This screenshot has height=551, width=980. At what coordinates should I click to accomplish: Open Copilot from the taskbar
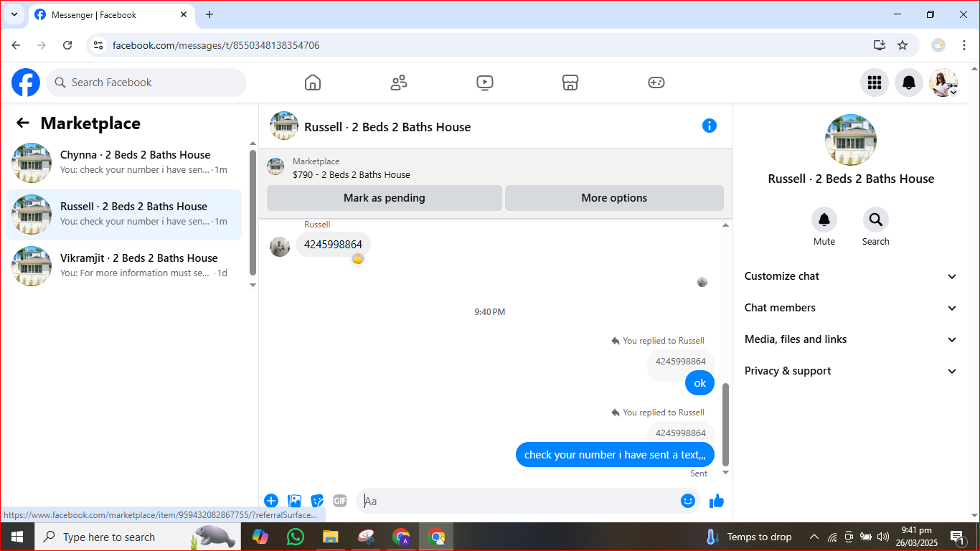[x=260, y=537]
